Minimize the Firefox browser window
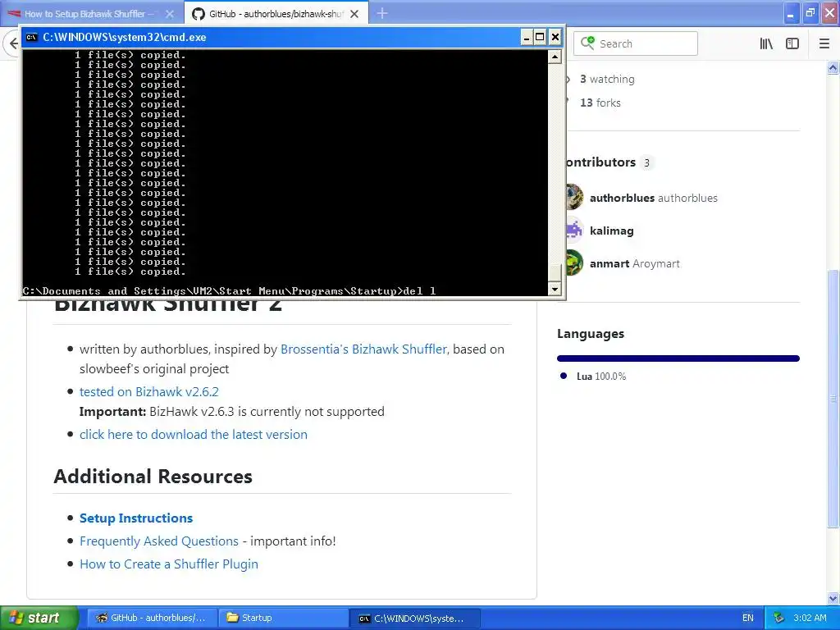Image resolution: width=840 pixels, height=630 pixels. point(791,13)
